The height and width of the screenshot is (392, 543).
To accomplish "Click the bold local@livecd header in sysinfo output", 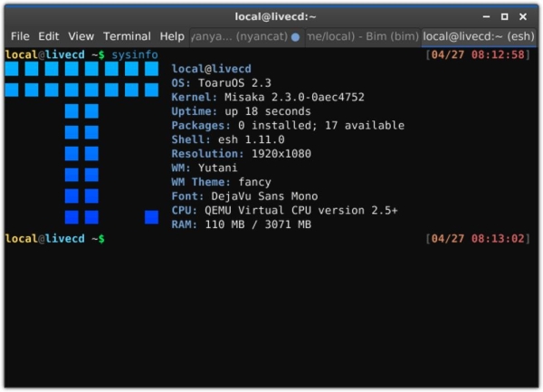I will 211,69.
